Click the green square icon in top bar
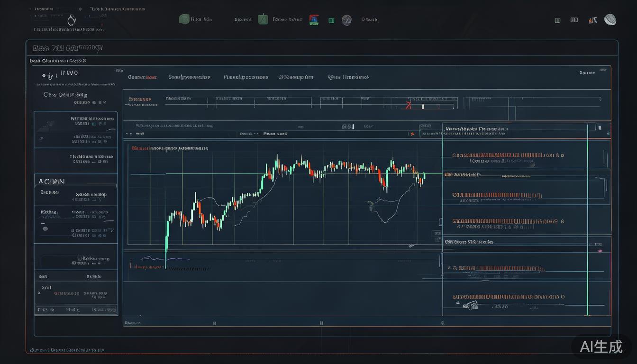Viewport: 637px width, 364px height. [184, 19]
